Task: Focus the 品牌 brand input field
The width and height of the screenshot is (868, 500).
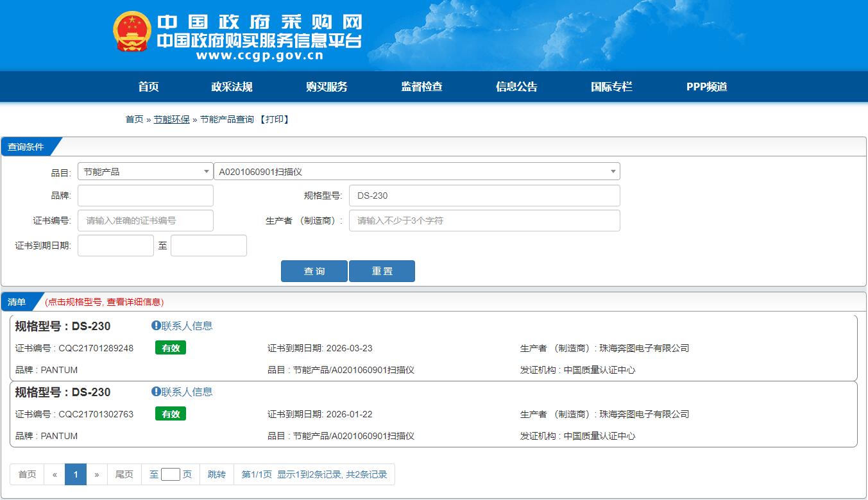Action: pyautogui.click(x=146, y=196)
